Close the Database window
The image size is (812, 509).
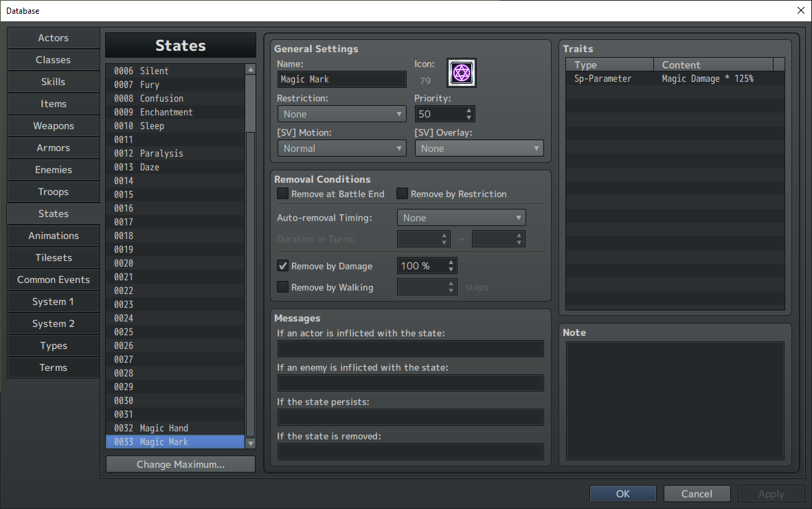(800, 10)
